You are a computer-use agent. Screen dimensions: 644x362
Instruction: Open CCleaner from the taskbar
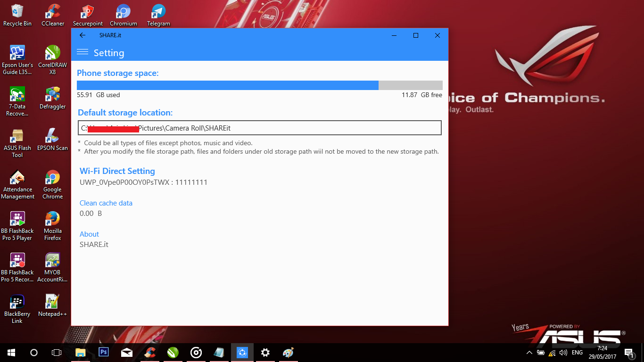pyautogui.click(x=149, y=352)
